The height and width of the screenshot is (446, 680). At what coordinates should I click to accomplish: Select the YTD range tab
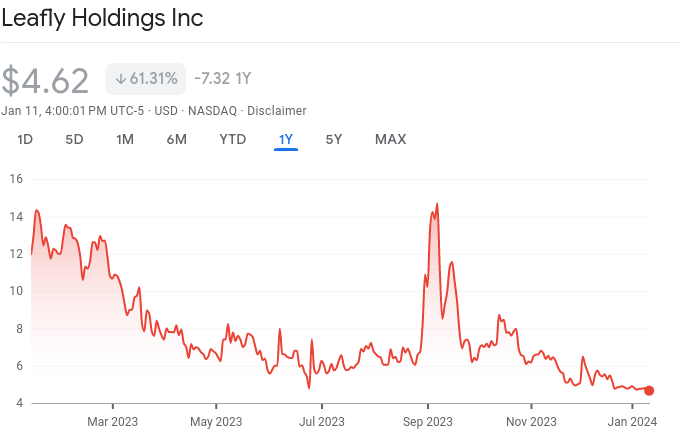232,139
